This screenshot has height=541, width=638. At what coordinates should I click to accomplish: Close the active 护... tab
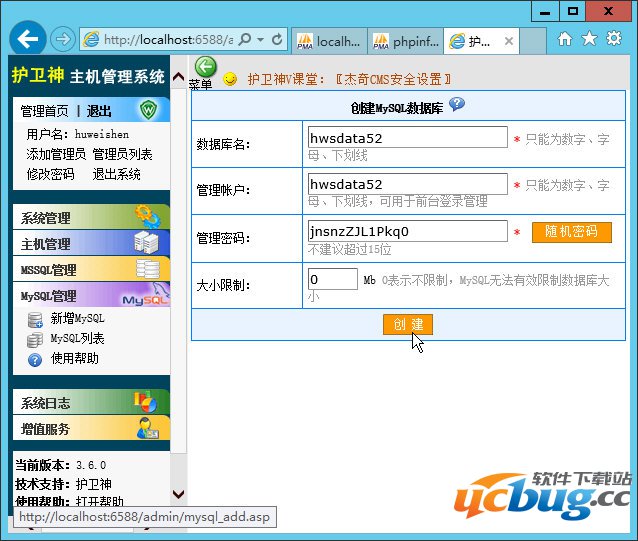coord(509,41)
